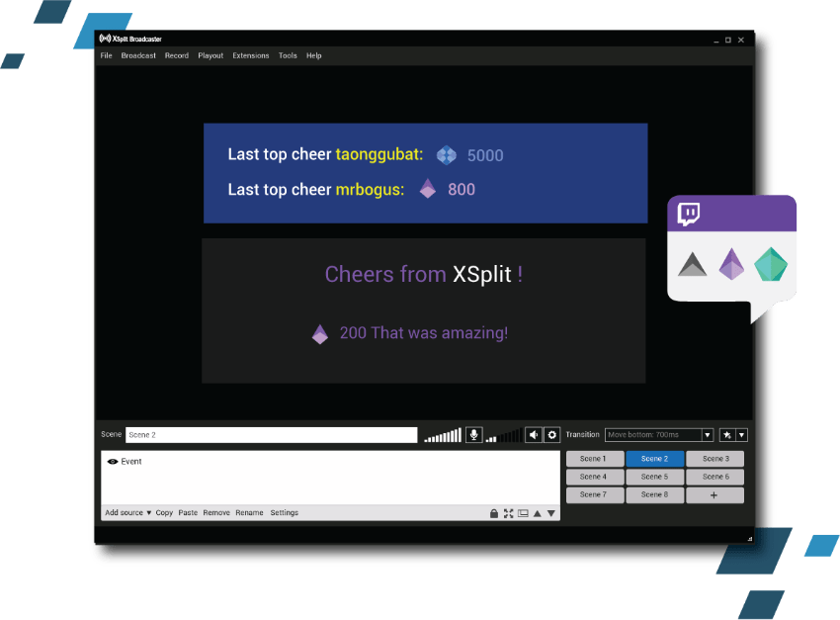840x620 pixels.
Task: Hide the Event source with the eye toggle
Action: click(x=114, y=460)
